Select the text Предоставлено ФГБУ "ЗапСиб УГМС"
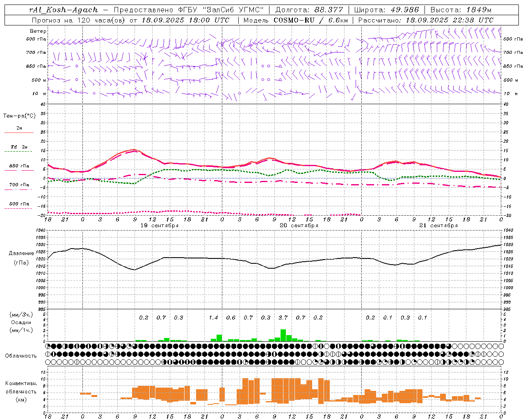 188,10
